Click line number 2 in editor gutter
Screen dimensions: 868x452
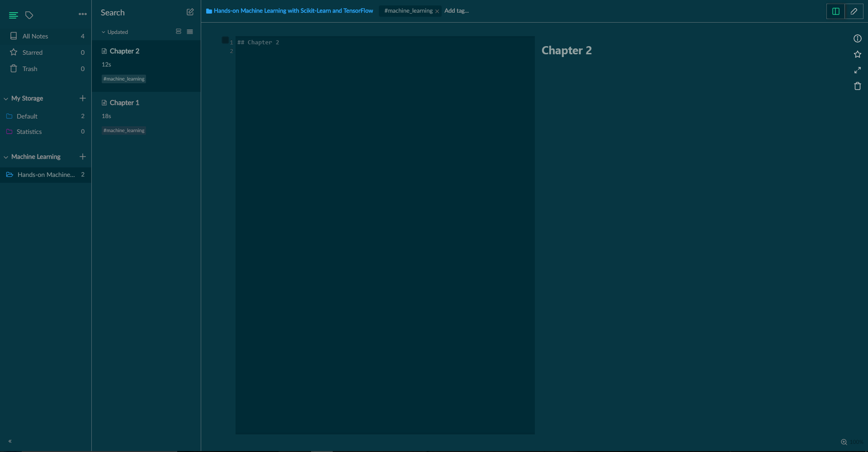coord(231,51)
